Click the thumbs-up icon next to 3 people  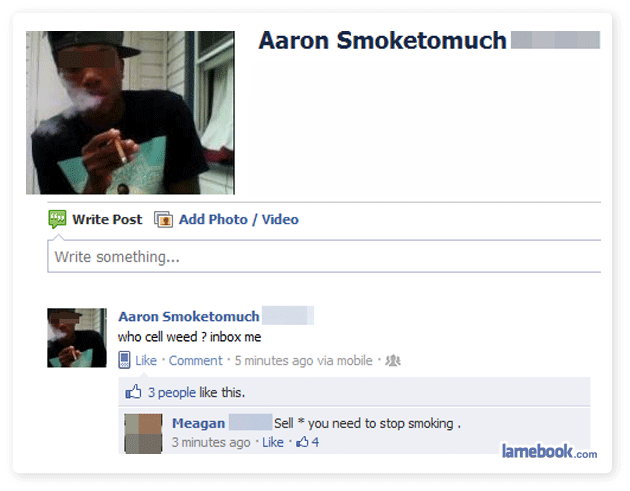point(133,392)
